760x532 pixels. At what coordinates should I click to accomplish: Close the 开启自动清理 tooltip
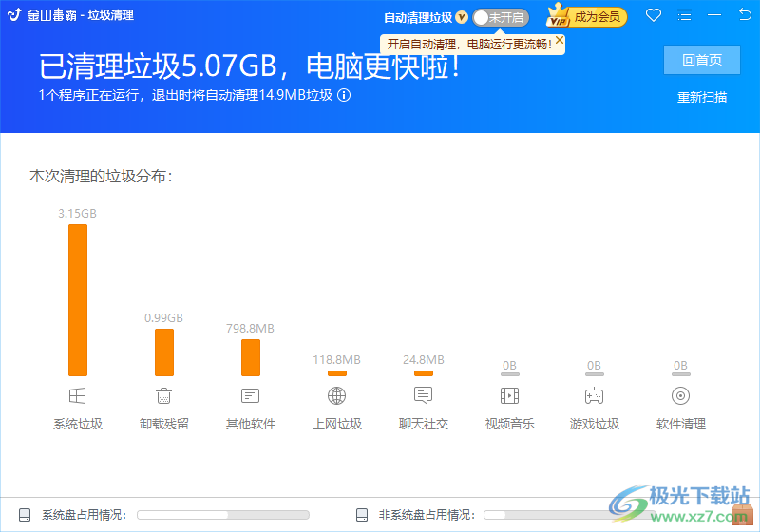pyautogui.click(x=560, y=40)
